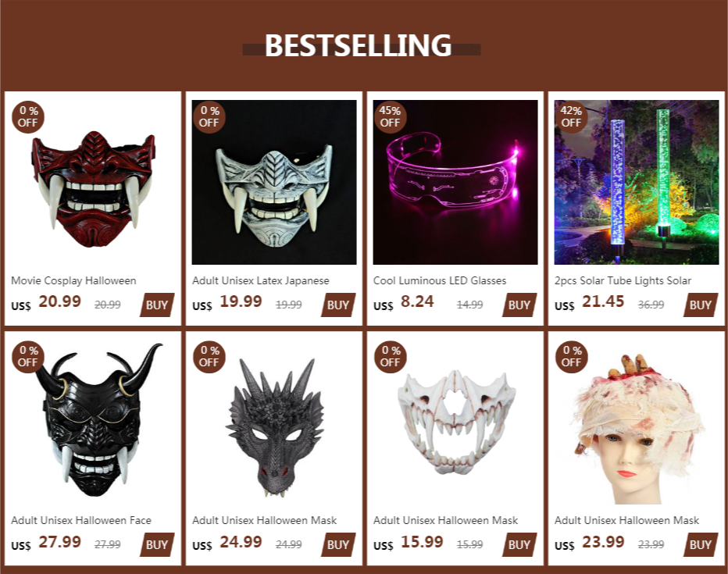This screenshot has height=574, width=728.
Task: View the solar tube lights product image
Action: tap(636, 183)
